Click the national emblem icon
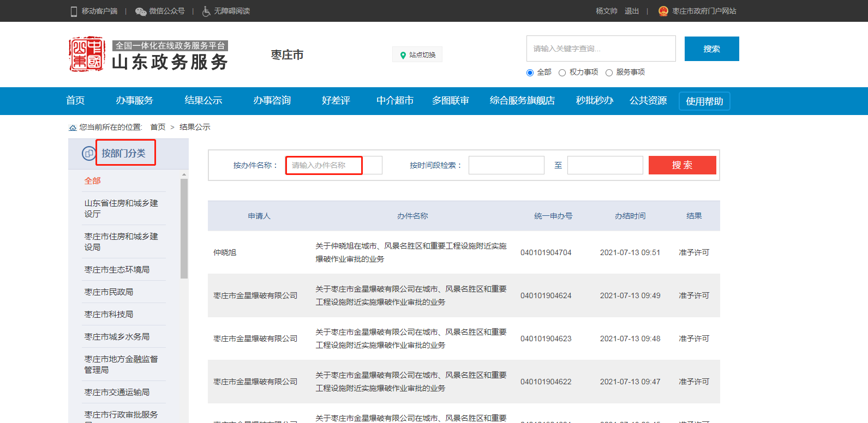The width and height of the screenshot is (868, 423). click(x=663, y=11)
